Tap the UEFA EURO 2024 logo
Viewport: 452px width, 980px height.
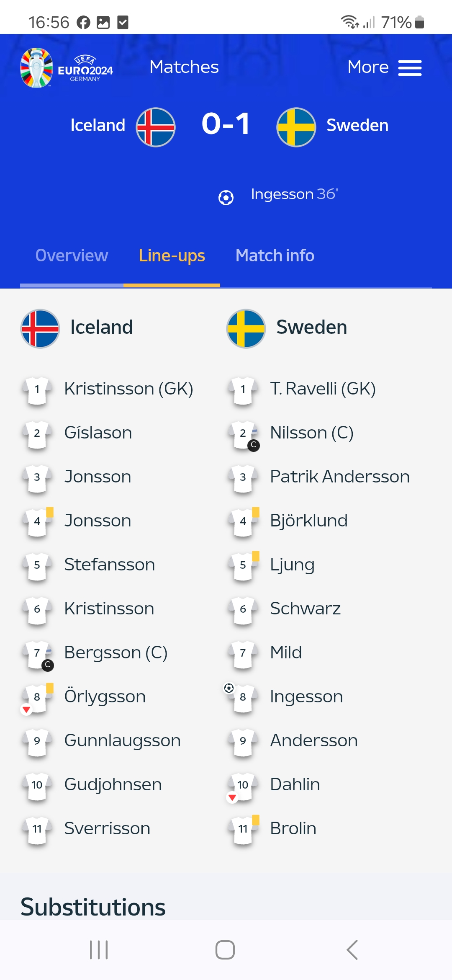click(x=67, y=67)
